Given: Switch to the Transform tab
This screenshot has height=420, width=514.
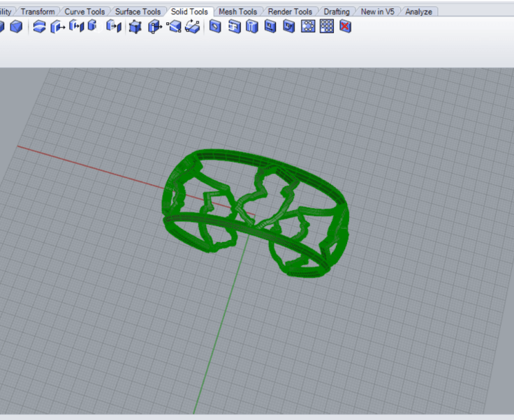Looking at the screenshot, I should coord(37,12).
